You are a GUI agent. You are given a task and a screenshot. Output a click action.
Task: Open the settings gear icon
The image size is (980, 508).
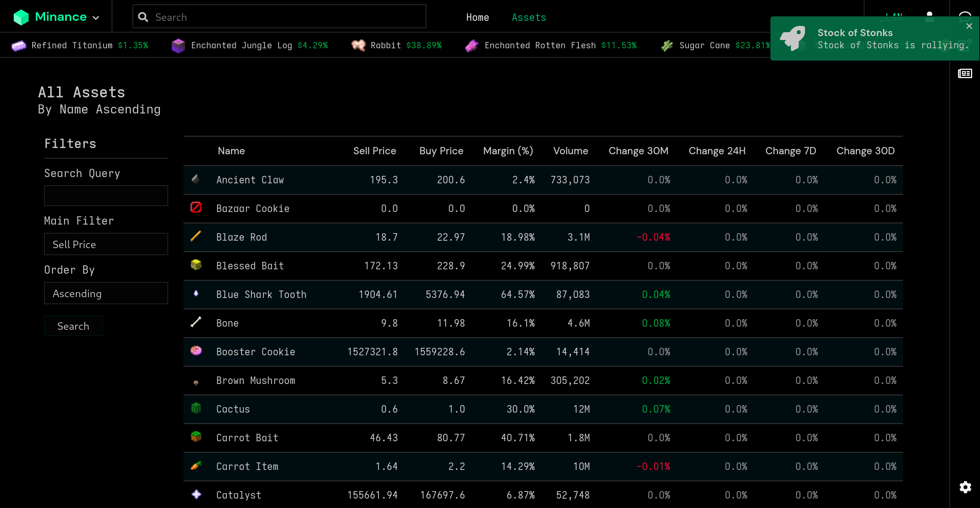coord(965,487)
